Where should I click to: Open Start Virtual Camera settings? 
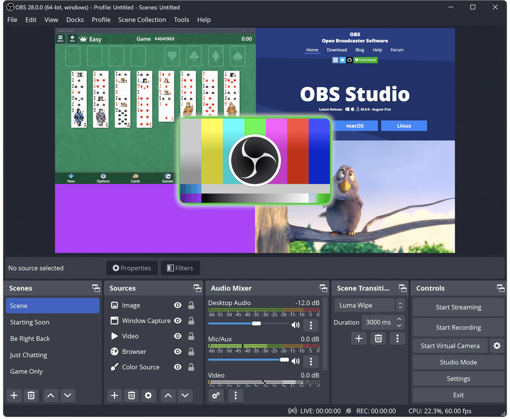pyautogui.click(x=496, y=346)
